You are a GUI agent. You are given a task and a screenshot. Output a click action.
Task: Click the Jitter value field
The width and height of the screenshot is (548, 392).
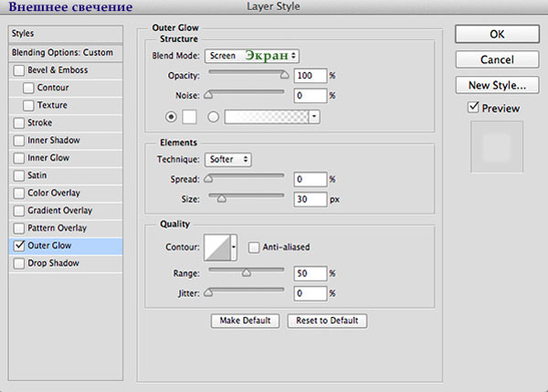[x=311, y=293]
